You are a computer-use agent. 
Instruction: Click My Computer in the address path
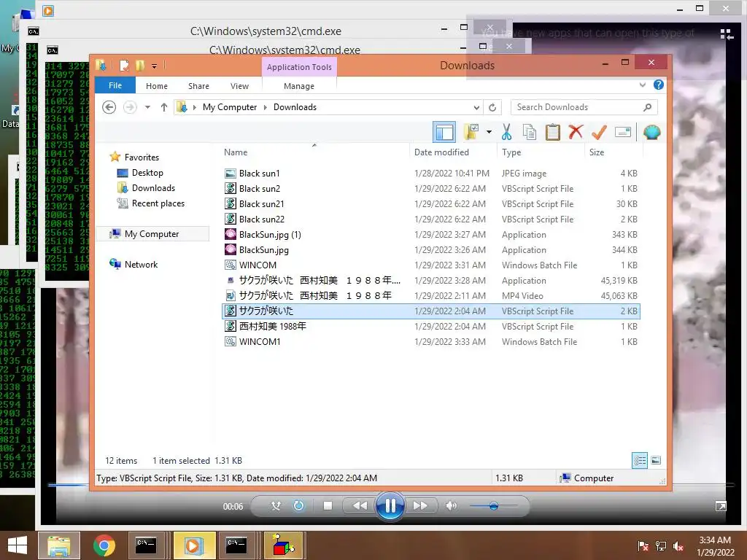tap(230, 107)
